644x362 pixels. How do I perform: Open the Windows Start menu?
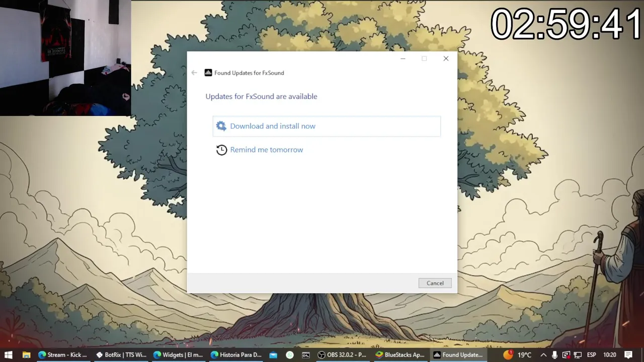coord(9,355)
